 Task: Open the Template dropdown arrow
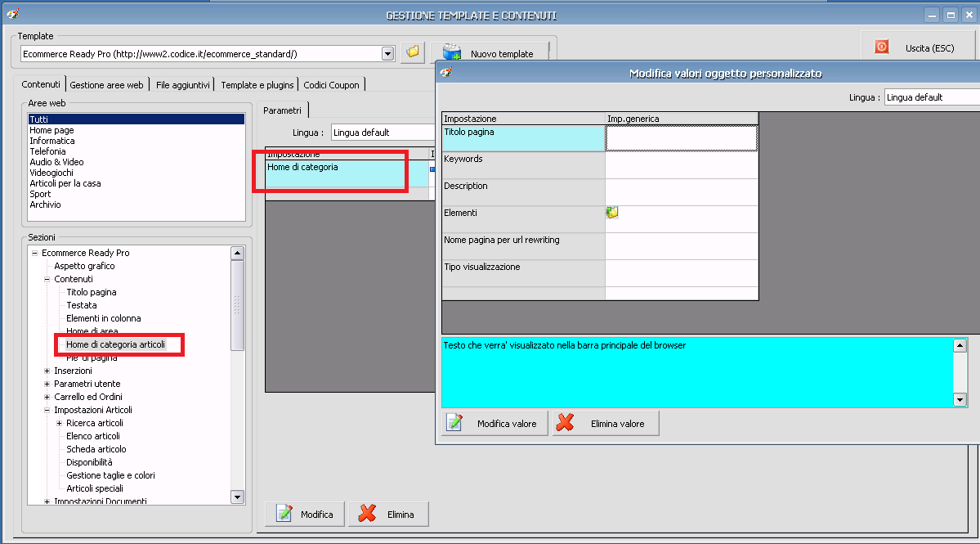(388, 54)
